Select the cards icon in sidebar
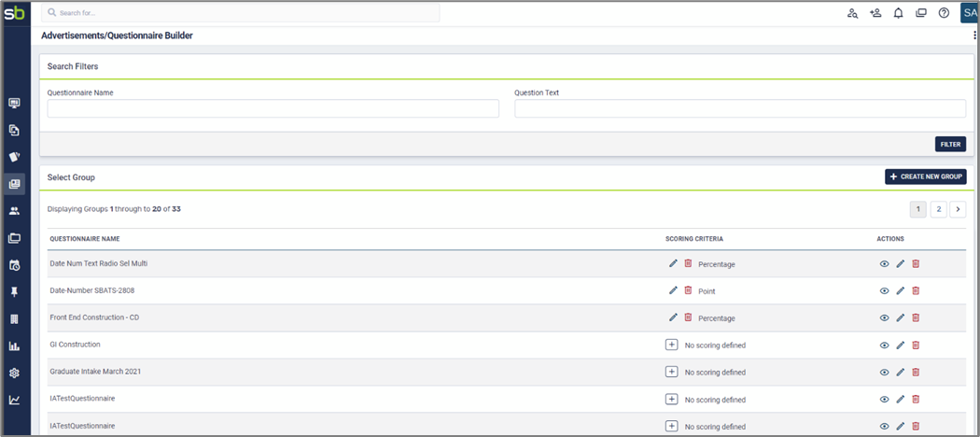 14,156
